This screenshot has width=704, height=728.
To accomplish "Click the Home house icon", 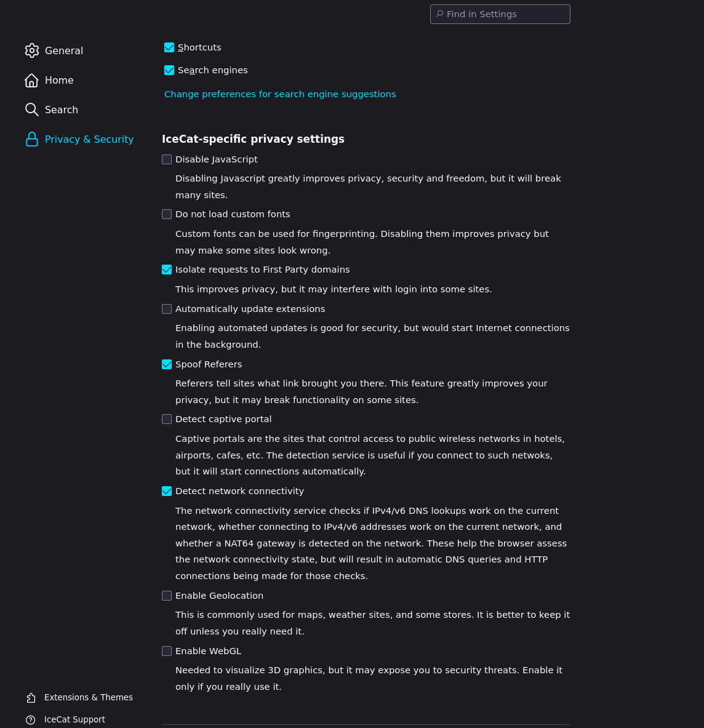I will [x=32, y=81].
